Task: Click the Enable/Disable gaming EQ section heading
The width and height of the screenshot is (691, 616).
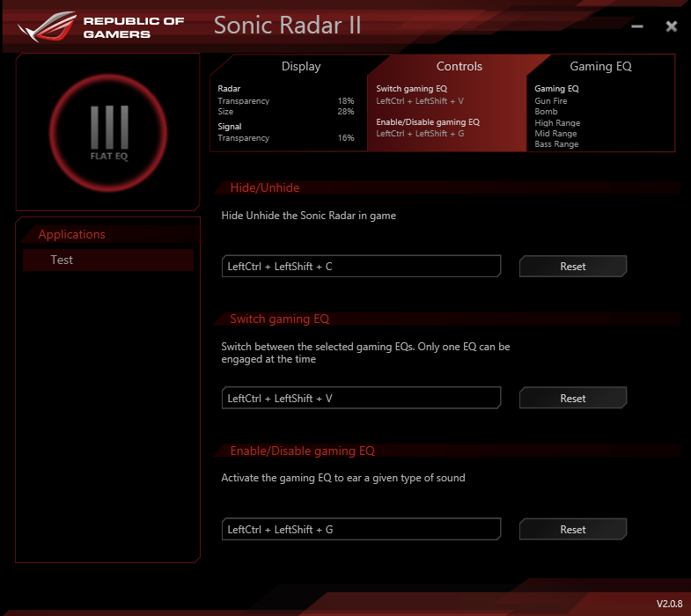Action: point(302,451)
